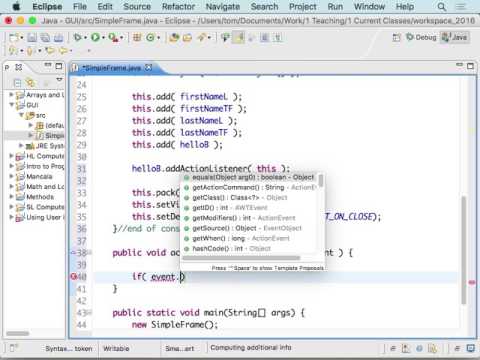Toggle the highlighted Word Wrap toolbar button
This screenshot has height=360, width=480.
[x=239, y=37]
